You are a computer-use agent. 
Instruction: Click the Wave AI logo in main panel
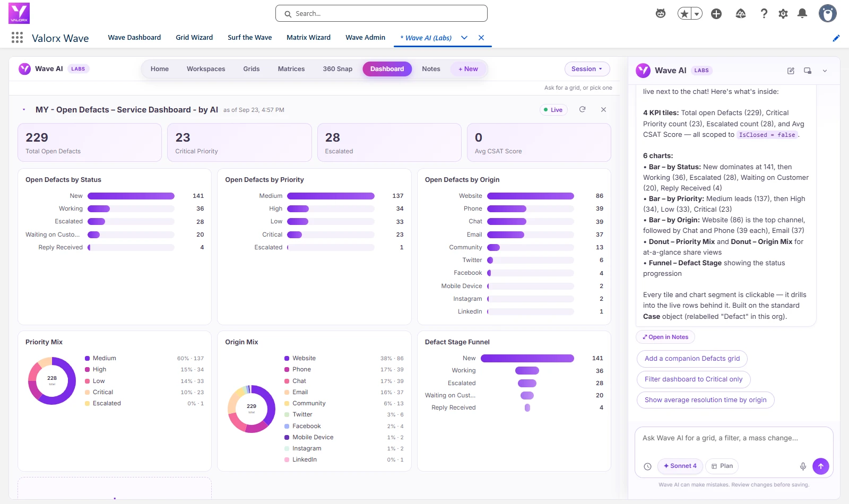(x=24, y=69)
